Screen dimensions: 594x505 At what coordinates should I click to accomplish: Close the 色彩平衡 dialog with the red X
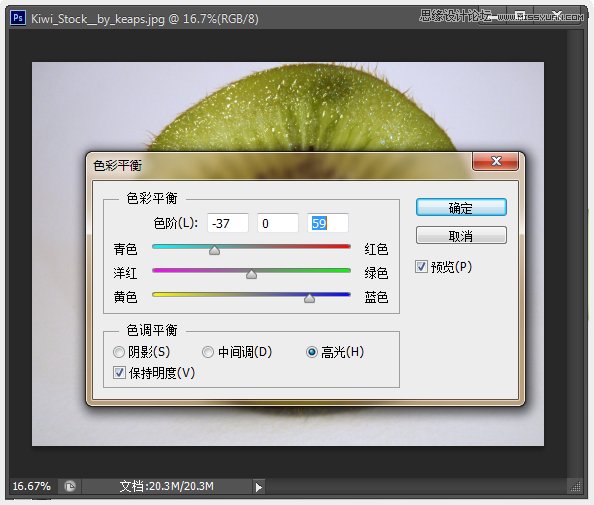(496, 161)
